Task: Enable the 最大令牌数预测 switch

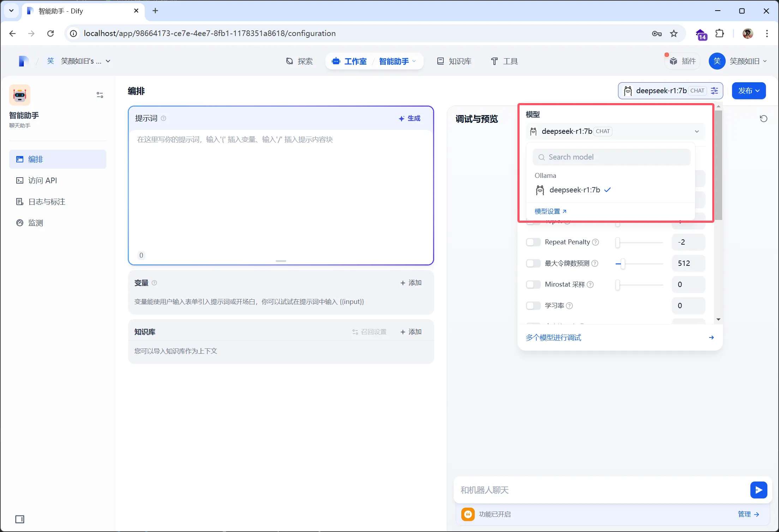Action: tap(533, 263)
